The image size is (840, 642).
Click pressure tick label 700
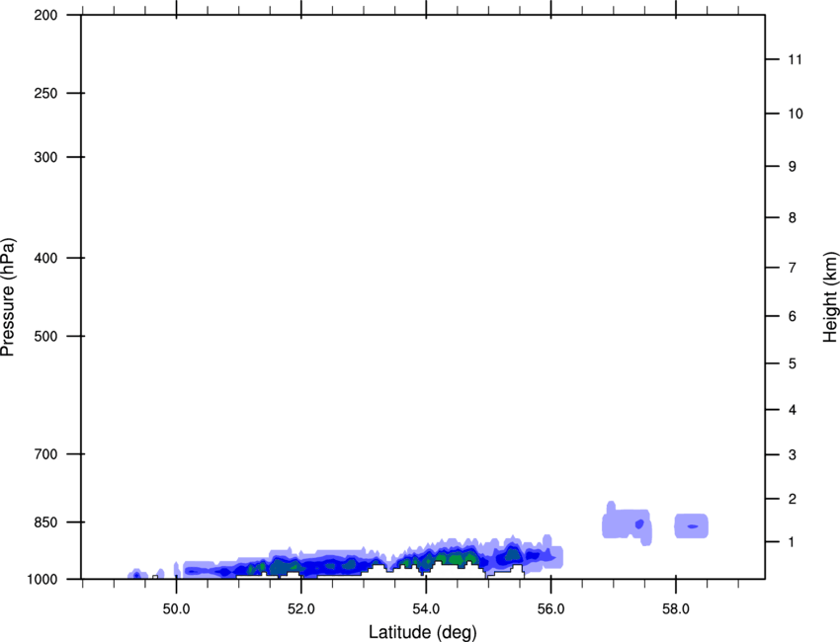coord(45,454)
